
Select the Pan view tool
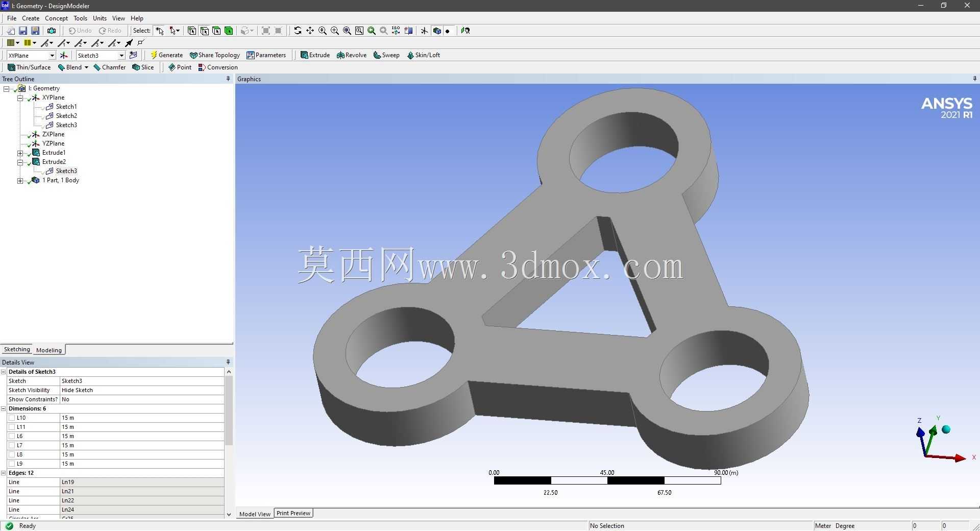click(310, 31)
